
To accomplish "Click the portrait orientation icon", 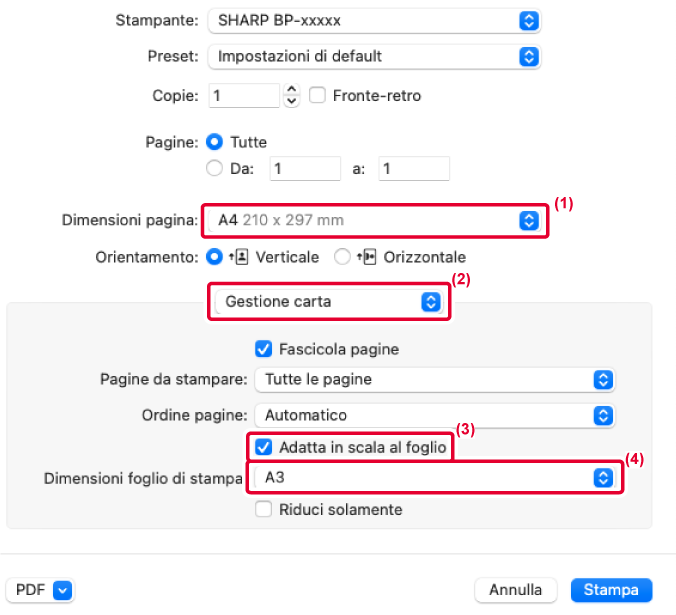I will (238, 257).
